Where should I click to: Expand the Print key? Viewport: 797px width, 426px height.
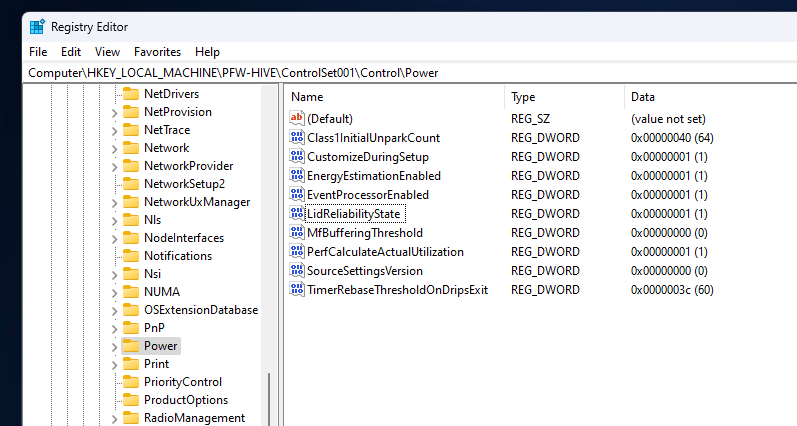(x=114, y=365)
